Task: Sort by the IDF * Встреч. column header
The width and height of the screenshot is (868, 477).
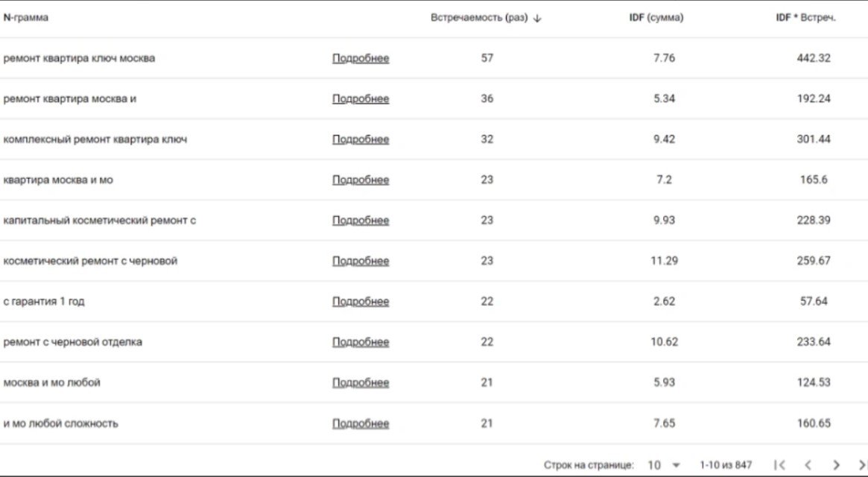Action: click(805, 18)
